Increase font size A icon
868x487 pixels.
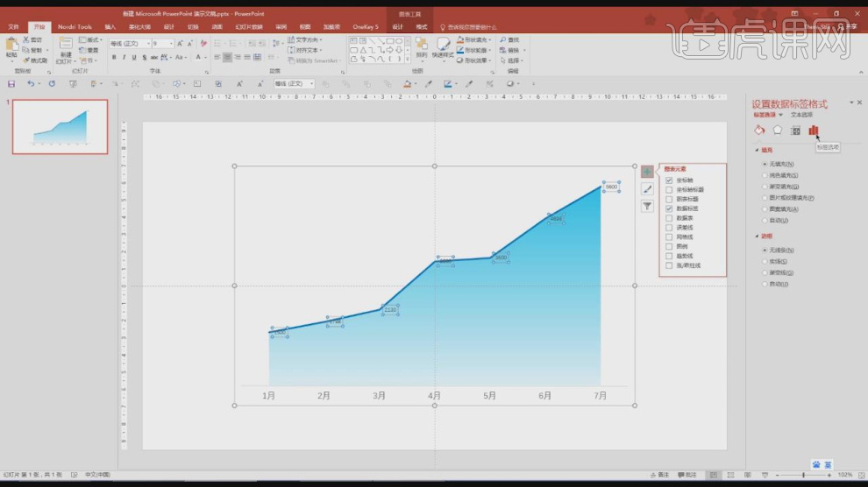tap(180, 43)
